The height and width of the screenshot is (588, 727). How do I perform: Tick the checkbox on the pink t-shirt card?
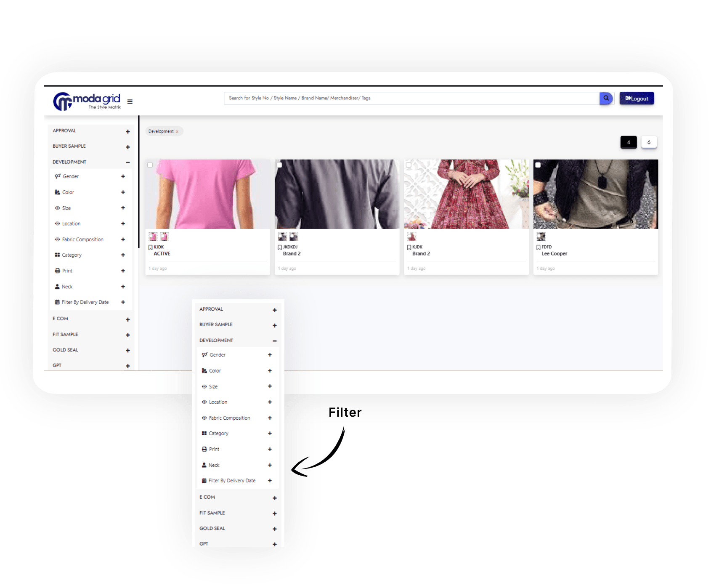[x=150, y=165]
